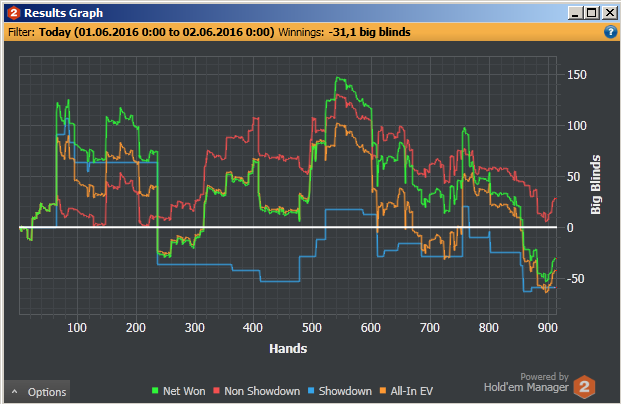This screenshot has height=407, width=623.
Task: Close the Results Graph window
Action: (x=609, y=13)
